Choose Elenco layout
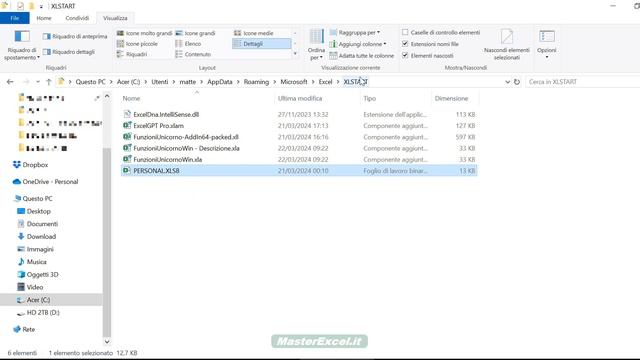This screenshot has height=360, width=640. tap(188, 44)
